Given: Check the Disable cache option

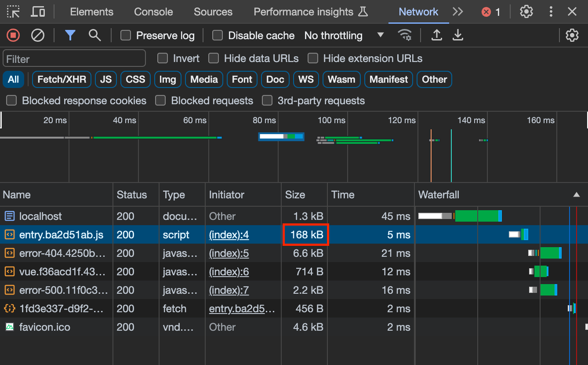Looking at the screenshot, I should pyautogui.click(x=218, y=36).
